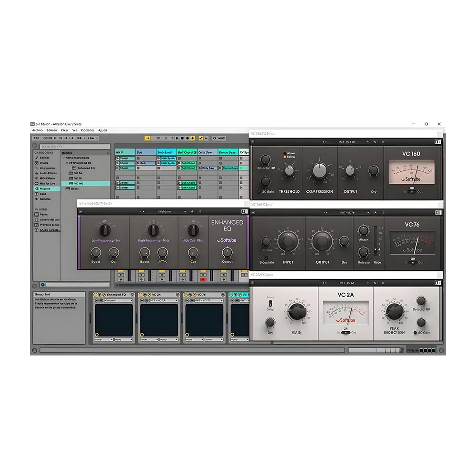The image size is (476, 476).
Task: Click the VC 2A PEAK REDUCTION knob
Action: click(x=394, y=311)
